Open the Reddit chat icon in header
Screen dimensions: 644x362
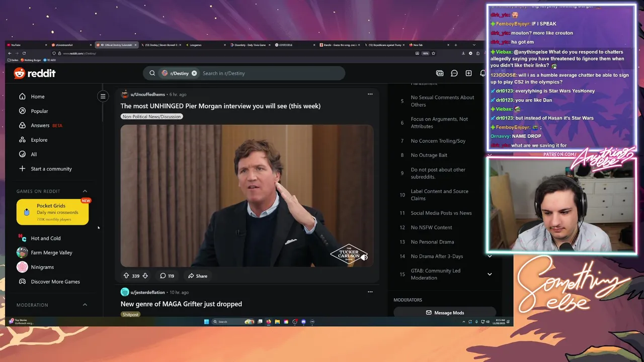[x=454, y=73]
